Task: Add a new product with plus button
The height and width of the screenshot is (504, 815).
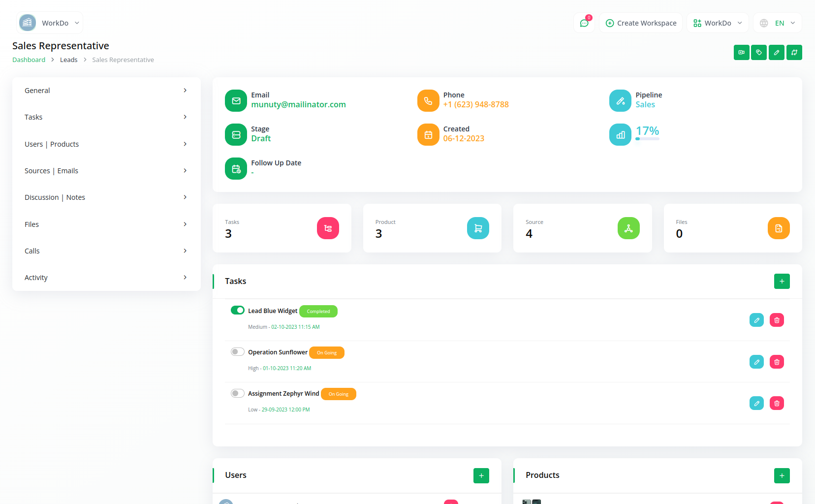Action: click(x=782, y=475)
